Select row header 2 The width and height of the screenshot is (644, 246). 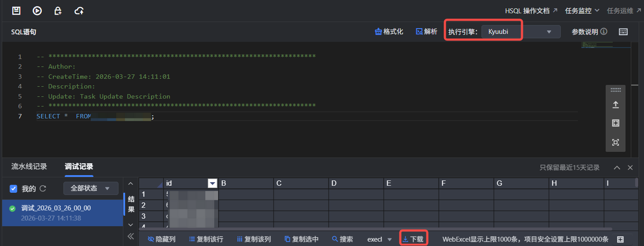point(151,205)
